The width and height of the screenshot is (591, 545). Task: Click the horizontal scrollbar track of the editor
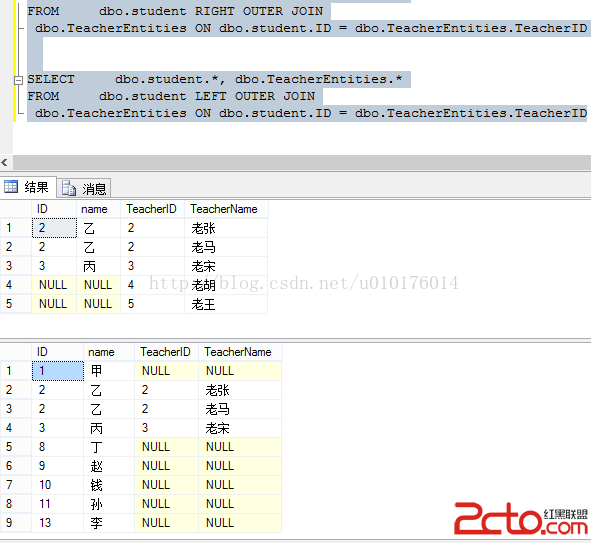click(302, 163)
